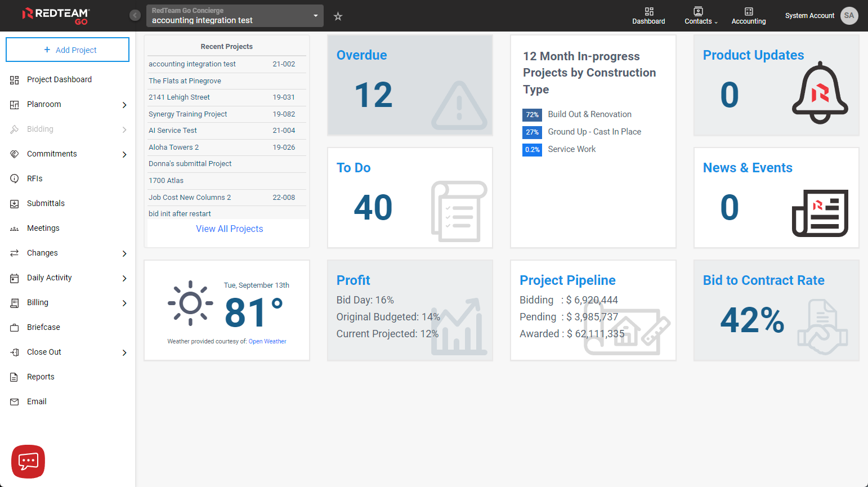Collapse the sidebar with the arrow button
868x487 pixels.
(135, 15)
